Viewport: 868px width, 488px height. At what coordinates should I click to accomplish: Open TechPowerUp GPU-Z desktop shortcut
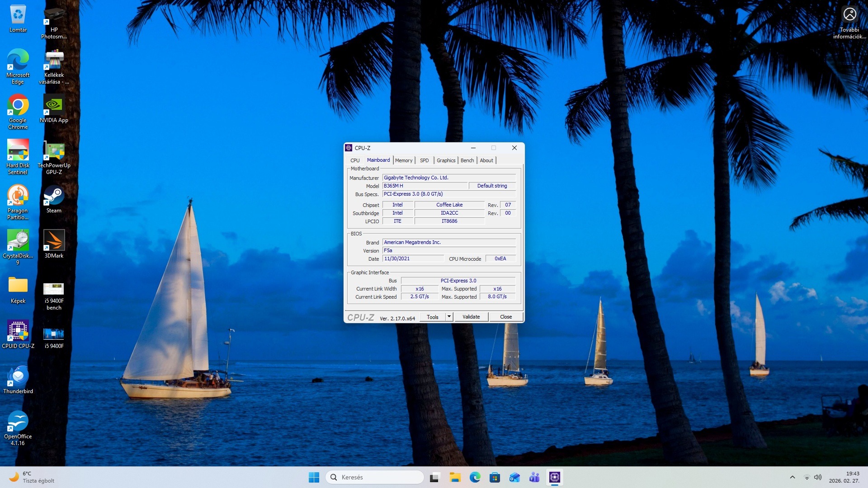coord(54,152)
